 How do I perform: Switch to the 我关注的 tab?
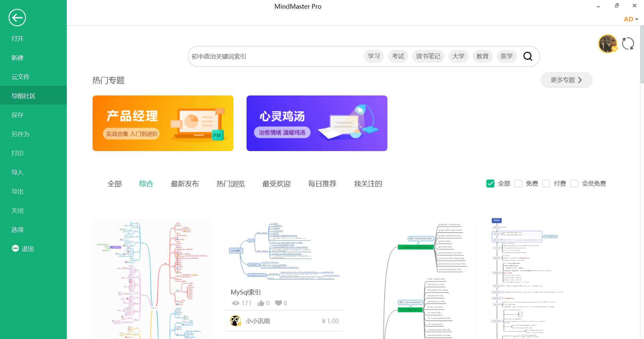pyautogui.click(x=368, y=184)
